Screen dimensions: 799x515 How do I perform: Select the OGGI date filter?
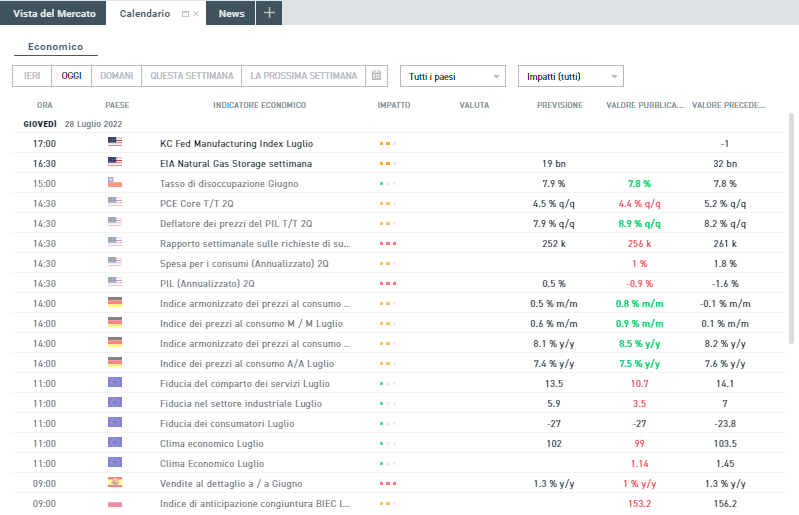coord(71,76)
